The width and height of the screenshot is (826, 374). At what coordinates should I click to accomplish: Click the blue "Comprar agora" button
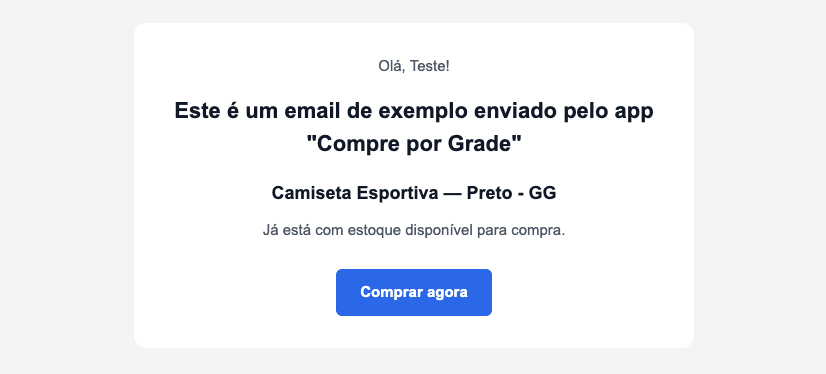coord(414,292)
